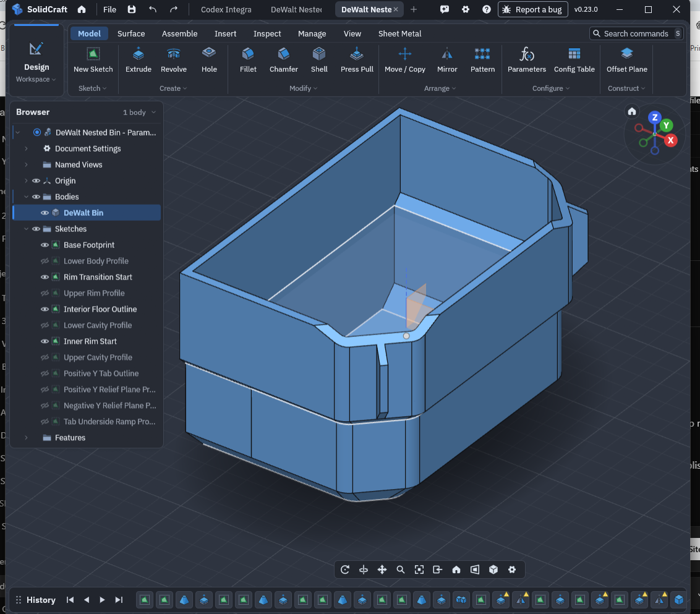Expand the Document Settings node
The width and height of the screenshot is (700, 614).
point(27,148)
